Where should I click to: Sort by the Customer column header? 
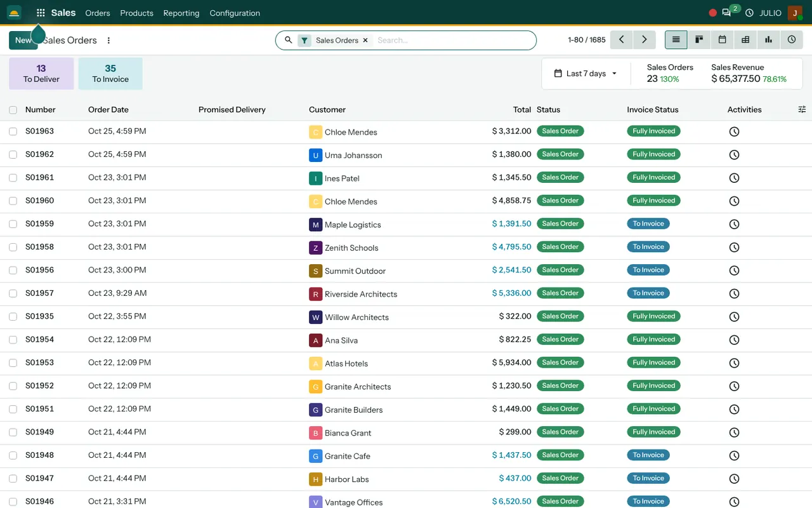pos(327,110)
